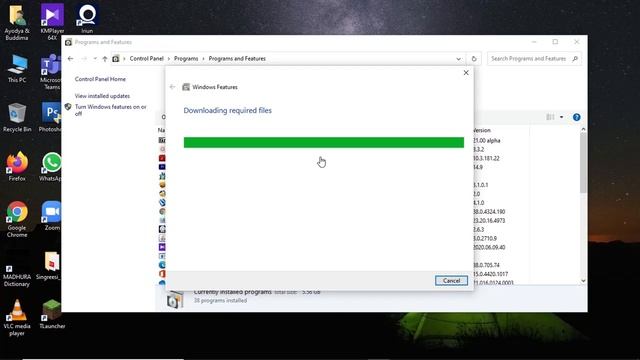The height and width of the screenshot is (360, 640).
Task: Open View installed updates link
Action: 102,96
